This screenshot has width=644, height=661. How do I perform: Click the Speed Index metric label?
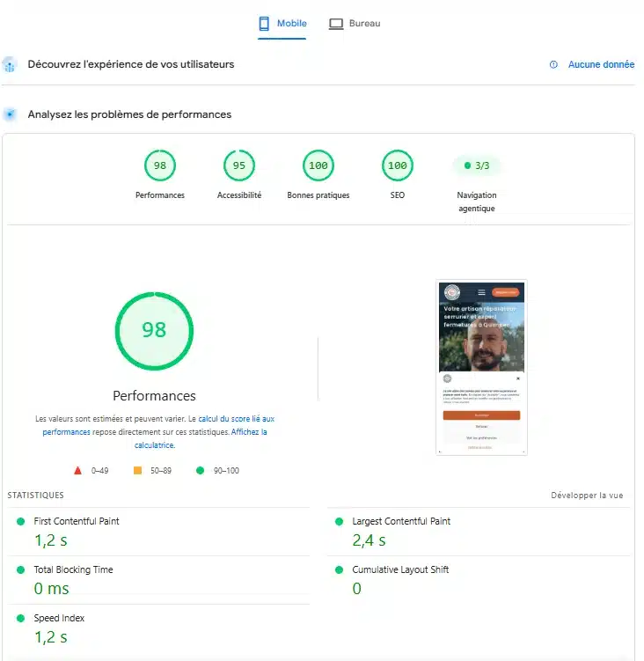tap(59, 619)
